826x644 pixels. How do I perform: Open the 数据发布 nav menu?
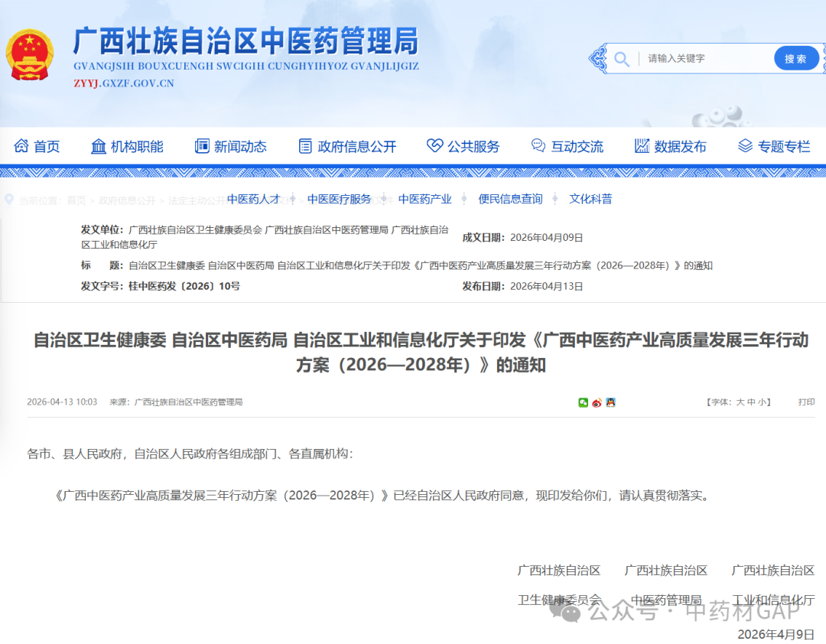pyautogui.click(x=680, y=147)
